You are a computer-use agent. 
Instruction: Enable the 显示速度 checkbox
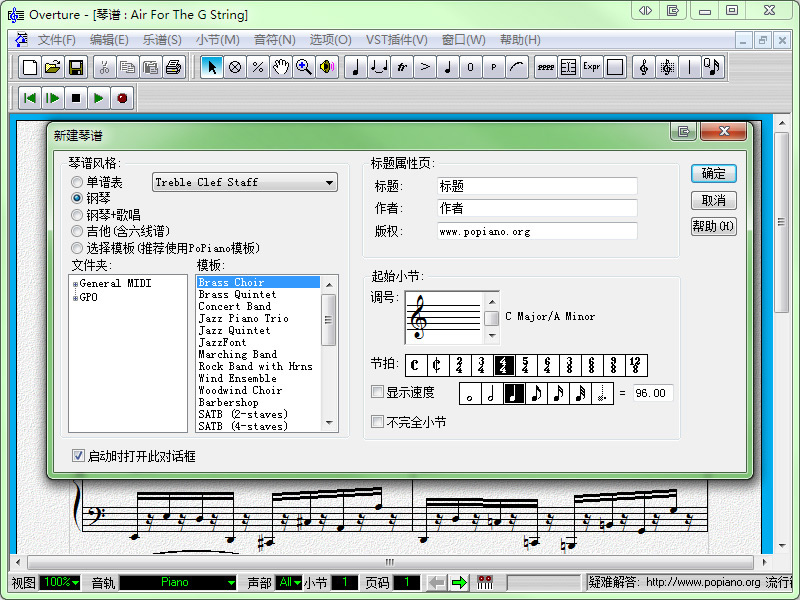click(378, 392)
